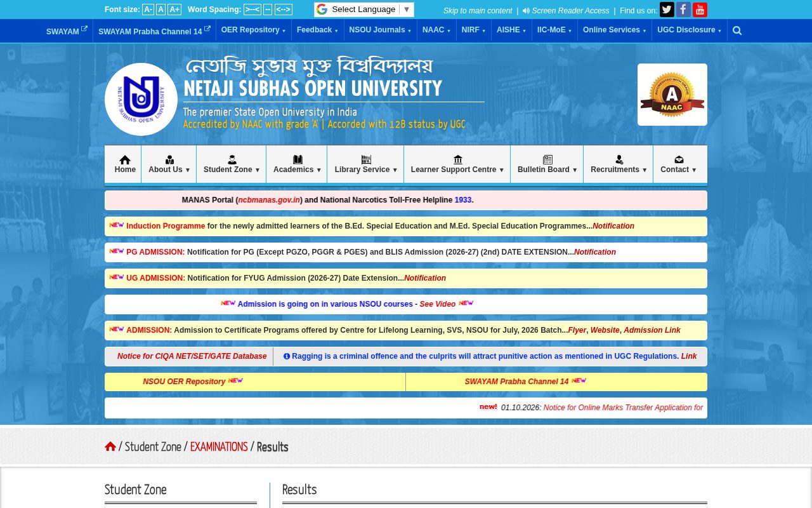This screenshot has height=508, width=812.
Task: Click Skip to main content
Action: [x=478, y=11]
